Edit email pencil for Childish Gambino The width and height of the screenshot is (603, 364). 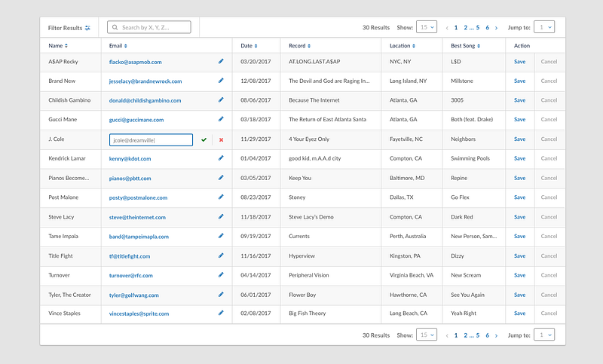click(x=221, y=99)
